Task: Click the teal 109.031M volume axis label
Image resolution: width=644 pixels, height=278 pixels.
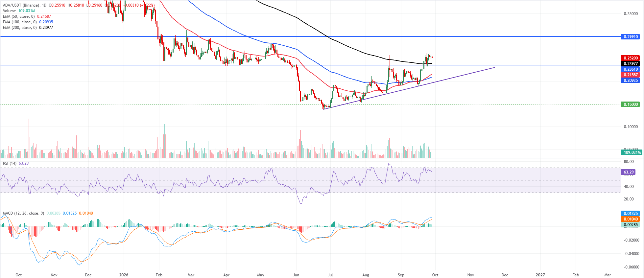Action: (x=632, y=152)
